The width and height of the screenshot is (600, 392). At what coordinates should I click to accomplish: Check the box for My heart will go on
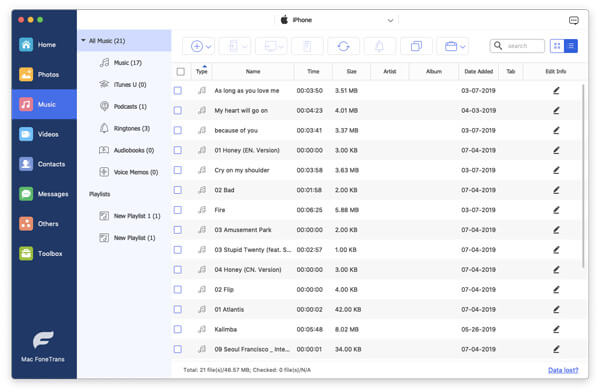(178, 111)
